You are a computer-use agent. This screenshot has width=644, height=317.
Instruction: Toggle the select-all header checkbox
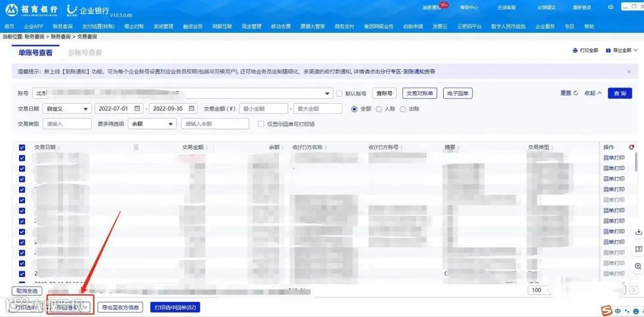22,147
